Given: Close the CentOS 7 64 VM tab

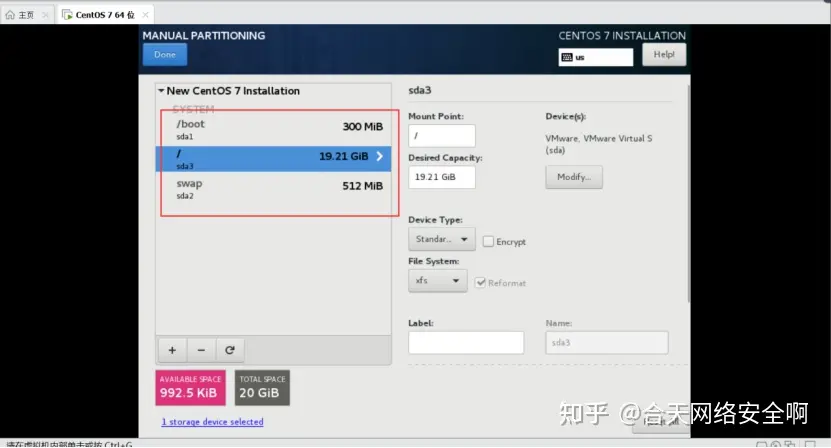Looking at the screenshot, I should point(145,15).
